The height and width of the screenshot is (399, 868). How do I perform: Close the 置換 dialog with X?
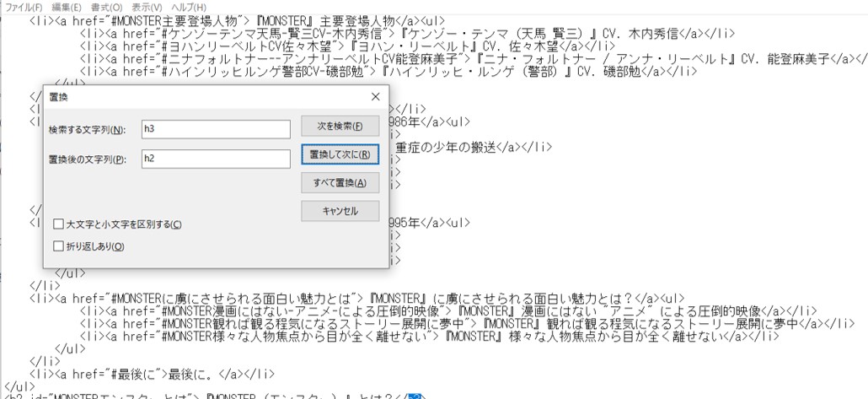[374, 97]
